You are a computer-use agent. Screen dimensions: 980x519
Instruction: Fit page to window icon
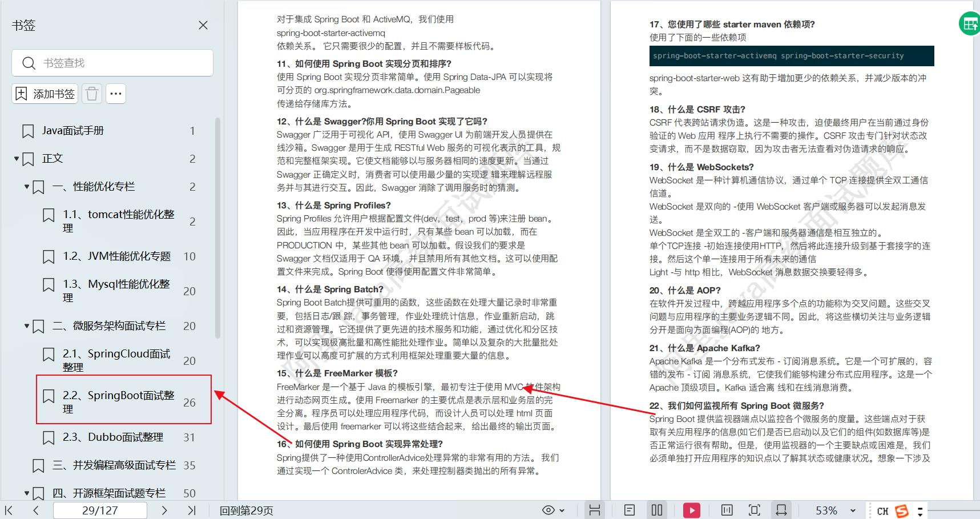pyautogui.click(x=755, y=510)
